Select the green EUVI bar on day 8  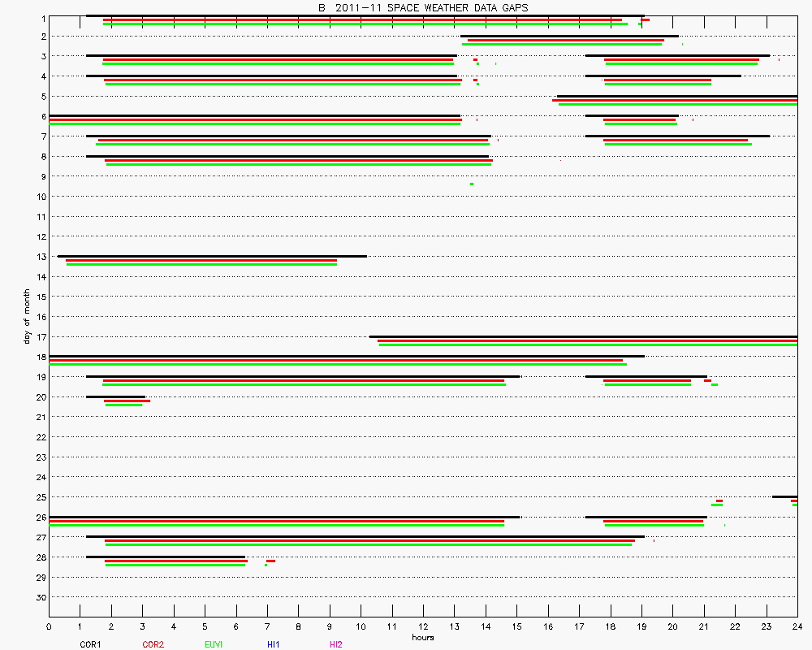click(299, 164)
